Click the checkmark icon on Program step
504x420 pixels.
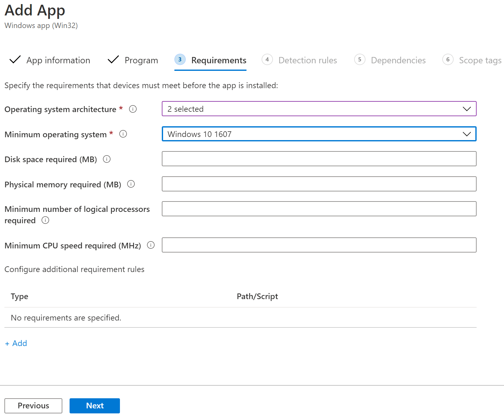coord(113,60)
